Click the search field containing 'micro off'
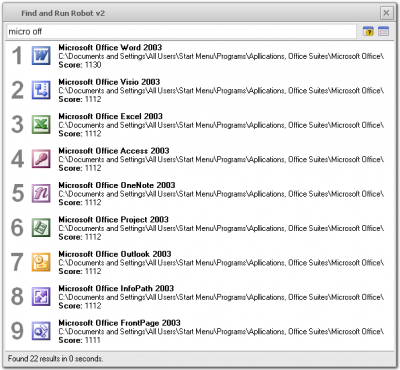Viewport: 400px width, 370px height. click(182, 32)
